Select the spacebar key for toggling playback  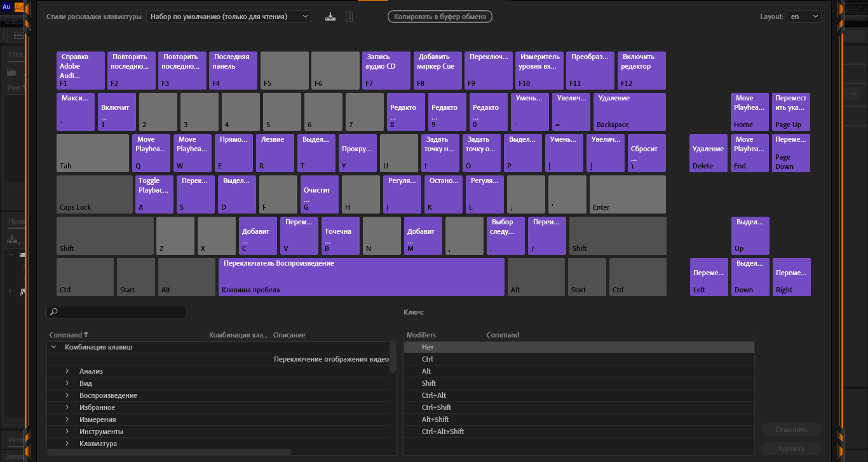click(361, 276)
